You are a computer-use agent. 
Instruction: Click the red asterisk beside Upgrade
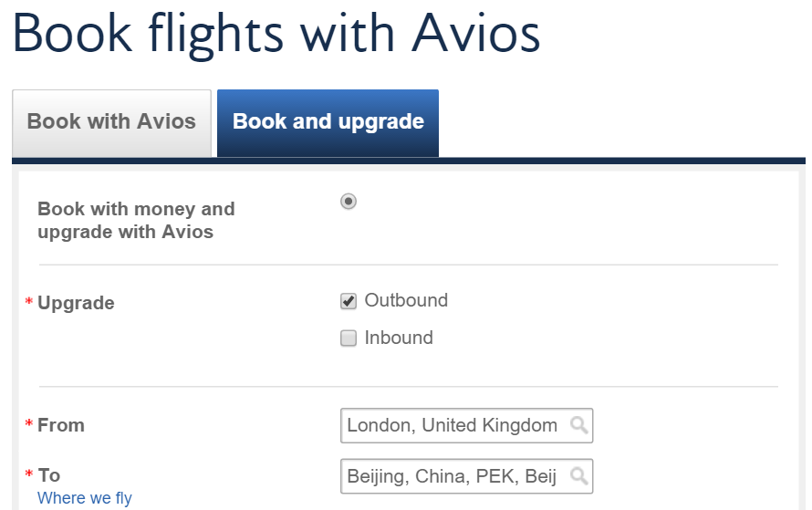(29, 301)
